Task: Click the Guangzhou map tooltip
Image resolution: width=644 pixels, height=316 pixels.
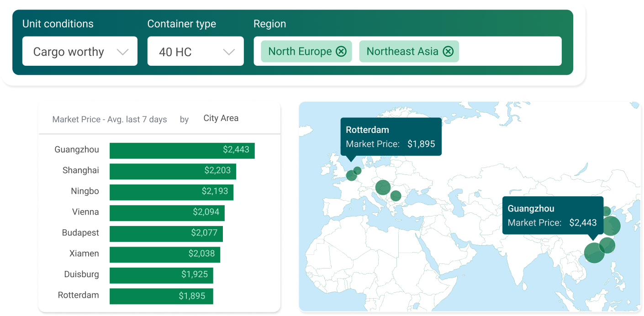Action: [x=552, y=216]
